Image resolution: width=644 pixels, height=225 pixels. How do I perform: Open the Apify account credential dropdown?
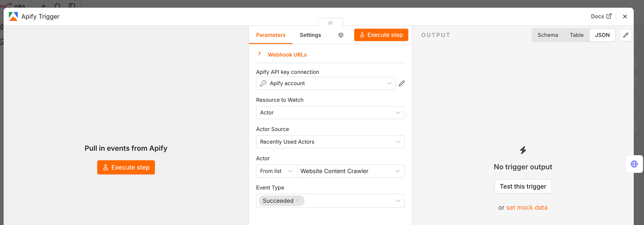coord(326,83)
